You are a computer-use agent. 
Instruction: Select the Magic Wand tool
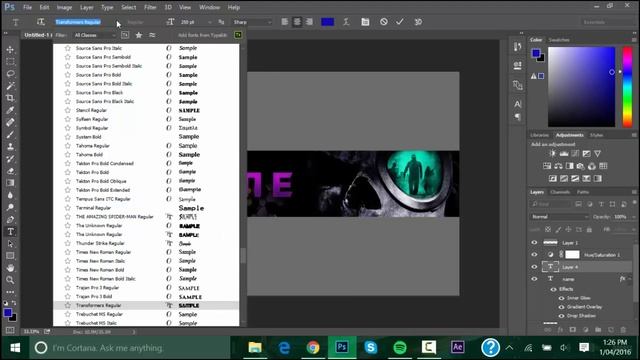[x=10, y=86]
